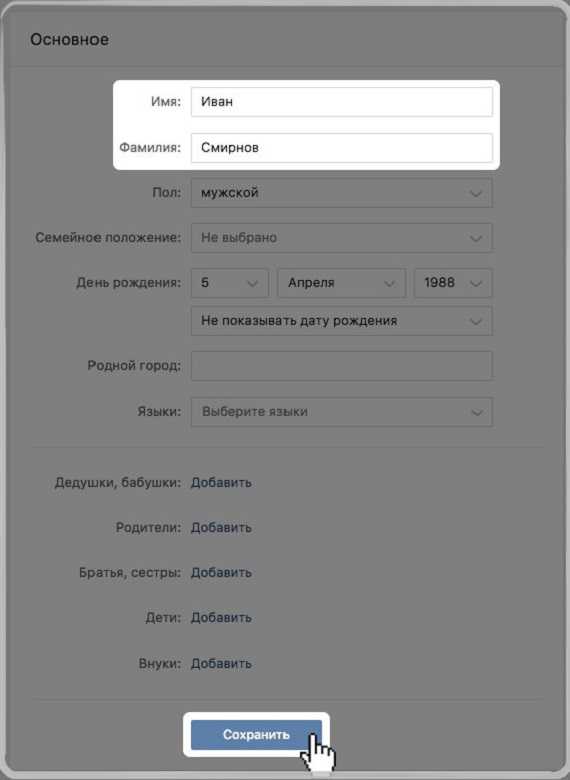Click Добавить next to Дети
The image size is (570, 780).
tap(221, 617)
